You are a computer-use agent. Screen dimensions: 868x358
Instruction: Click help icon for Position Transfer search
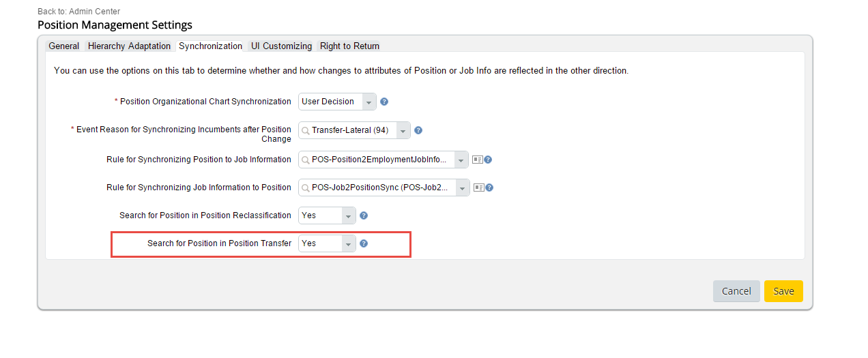[x=364, y=243]
